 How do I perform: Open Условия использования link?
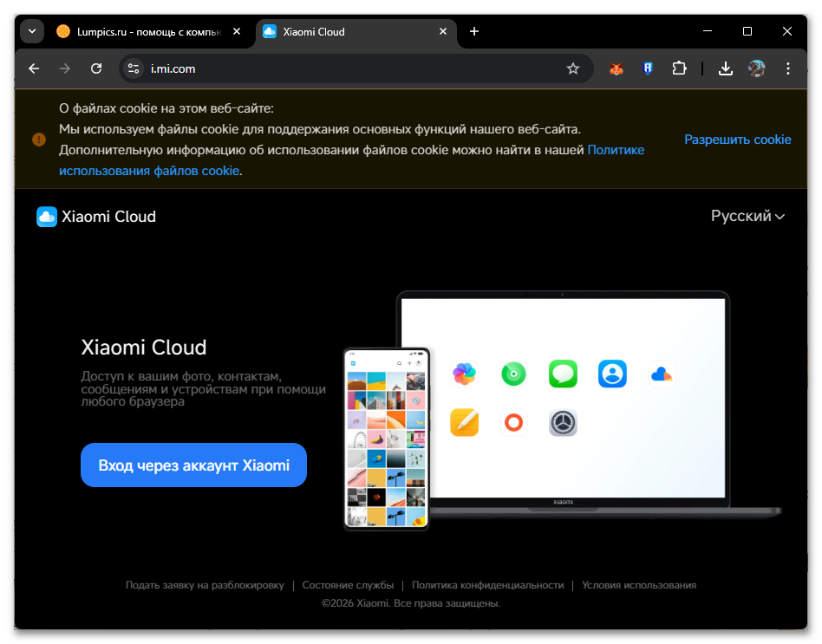(639, 585)
